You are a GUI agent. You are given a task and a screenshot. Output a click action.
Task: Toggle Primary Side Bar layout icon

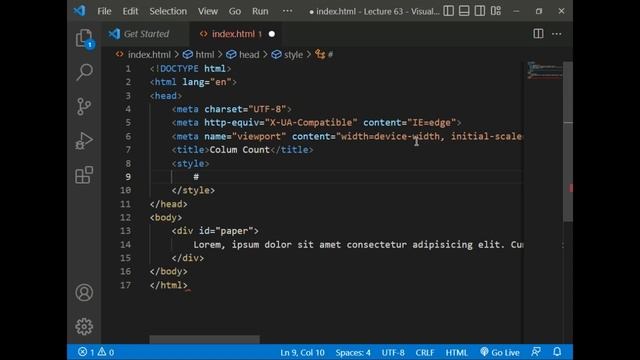[x=448, y=11]
